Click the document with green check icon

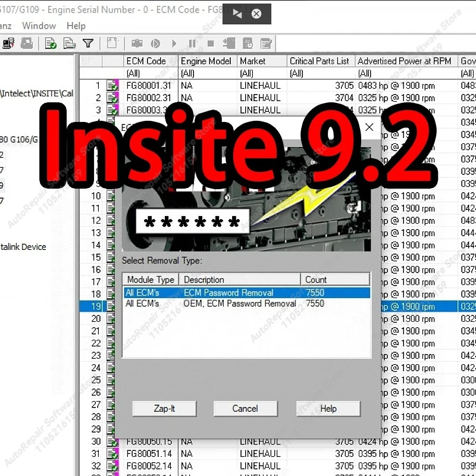51,43
